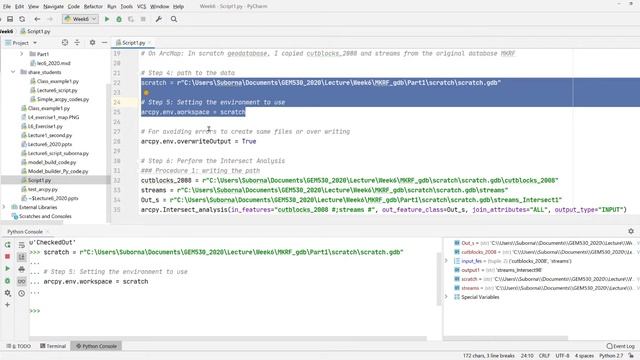Collapse the share_students folder

(x=13, y=72)
